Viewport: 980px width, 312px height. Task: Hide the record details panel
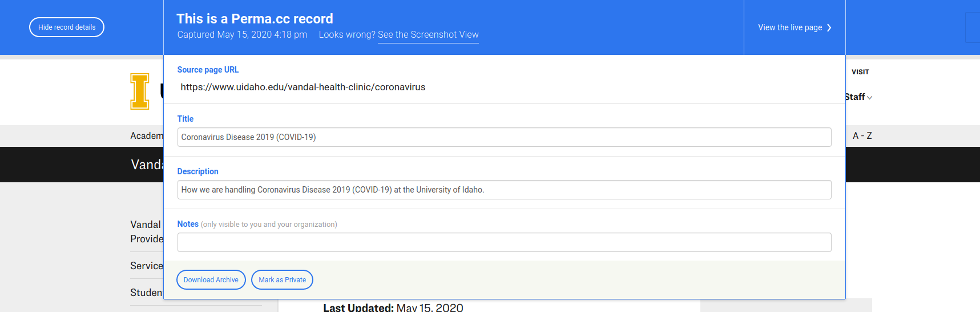(67, 27)
